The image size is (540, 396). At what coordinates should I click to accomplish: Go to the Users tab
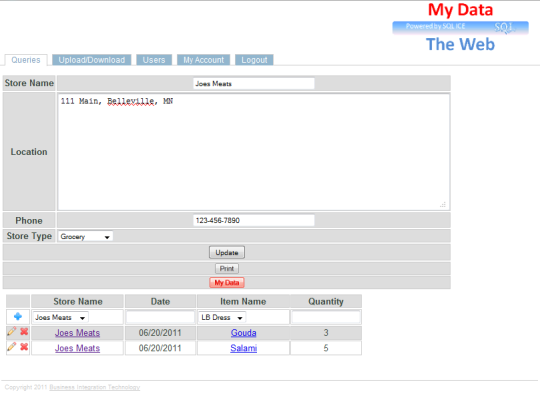154,60
